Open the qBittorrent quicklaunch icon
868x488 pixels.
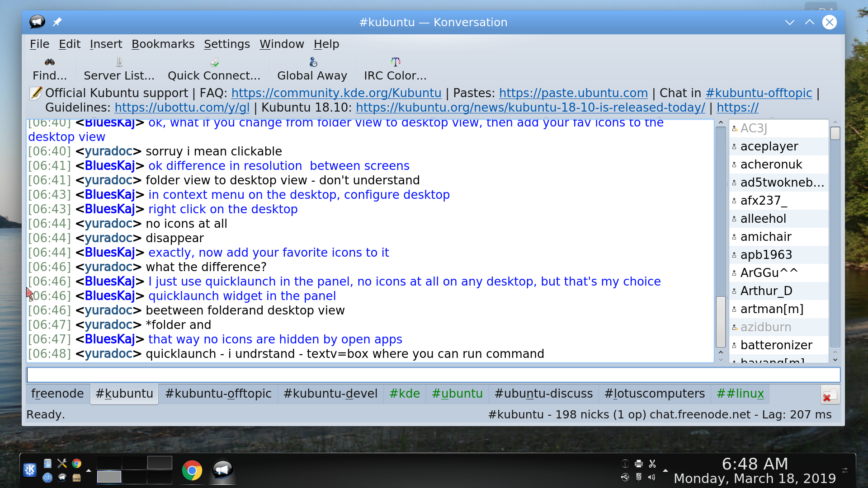point(47,477)
